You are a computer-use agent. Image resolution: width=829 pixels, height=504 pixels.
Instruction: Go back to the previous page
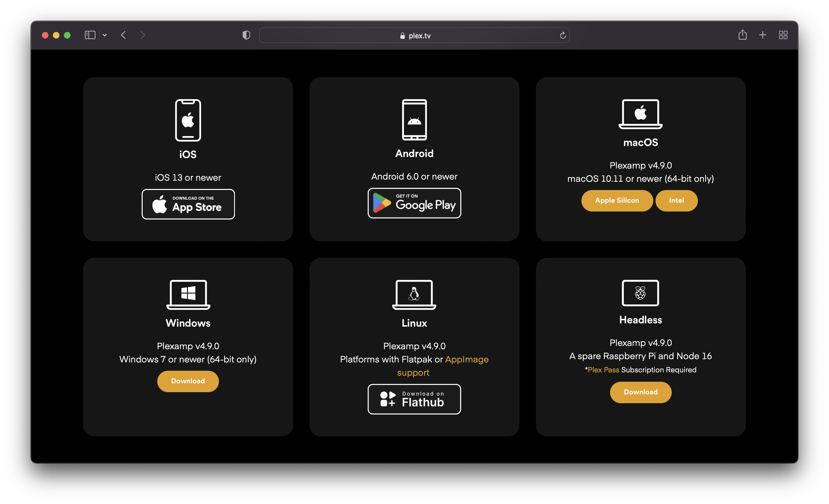point(123,35)
